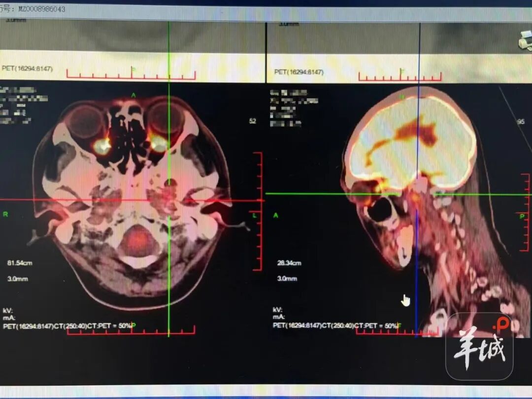Click slice number 95 beside sagittal view
532x399 pixels.
pos(521,121)
